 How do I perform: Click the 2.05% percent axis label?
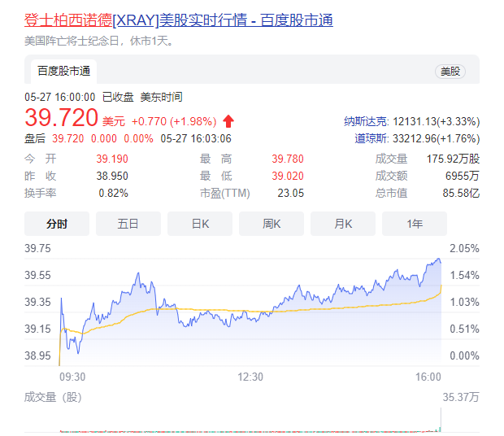click(x=464, y=248)
